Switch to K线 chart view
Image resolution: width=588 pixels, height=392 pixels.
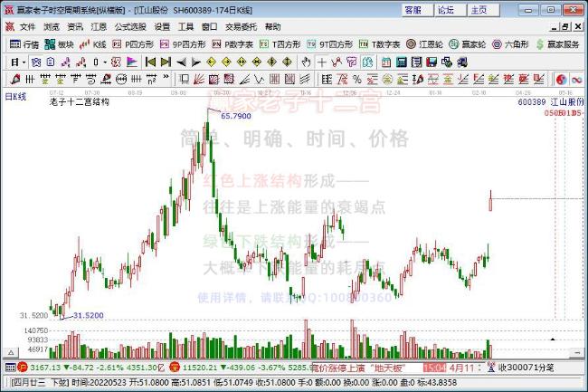point(92,44)
